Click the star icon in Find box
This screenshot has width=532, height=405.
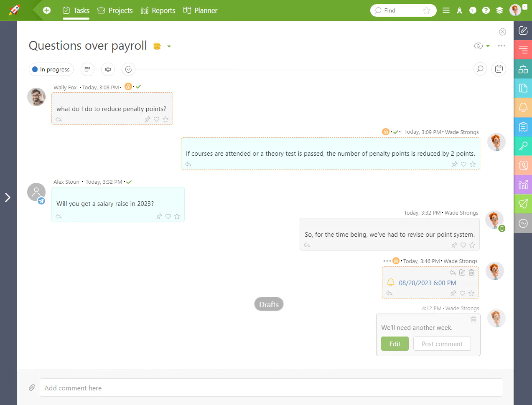click(x=427, y=10)
